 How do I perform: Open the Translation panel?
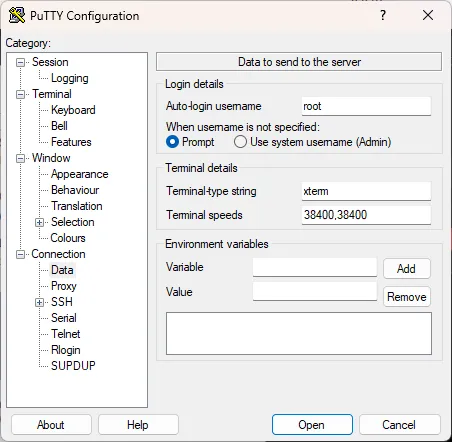[77, 206]
